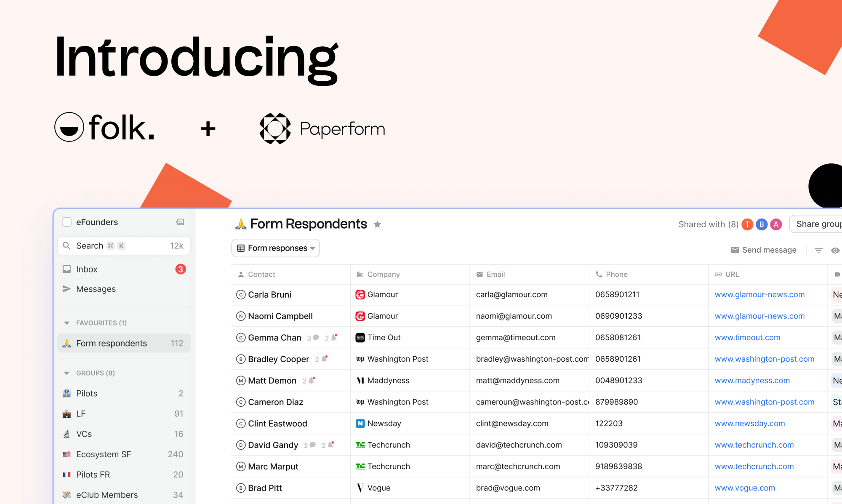Click the sidebar collapse icon beside eFounders
Viewport: 842px width, 504px height.
click(180, 222)
